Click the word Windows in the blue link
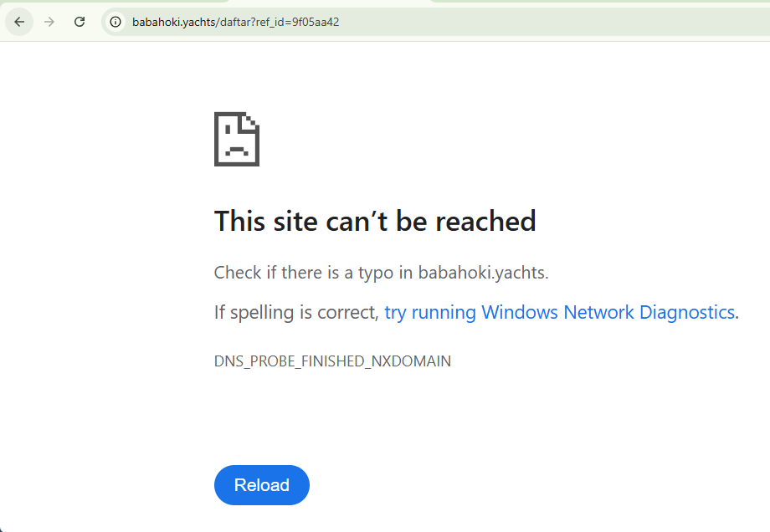The width and height of the screenshot is (770, 532). (520, 312)
